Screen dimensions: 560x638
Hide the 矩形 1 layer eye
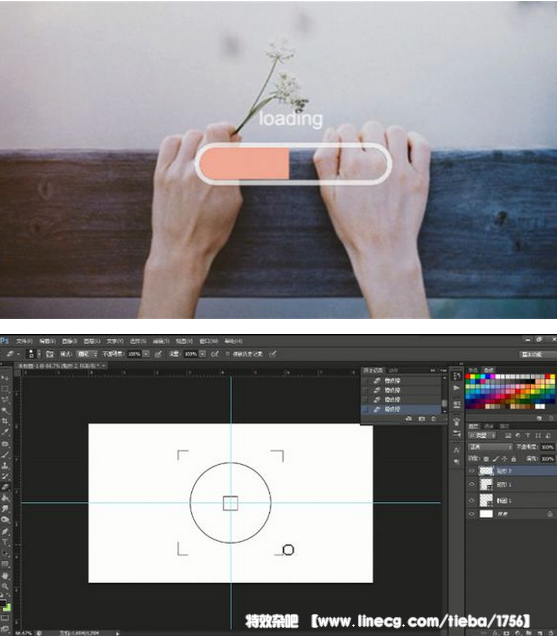(x=472, y=485)
